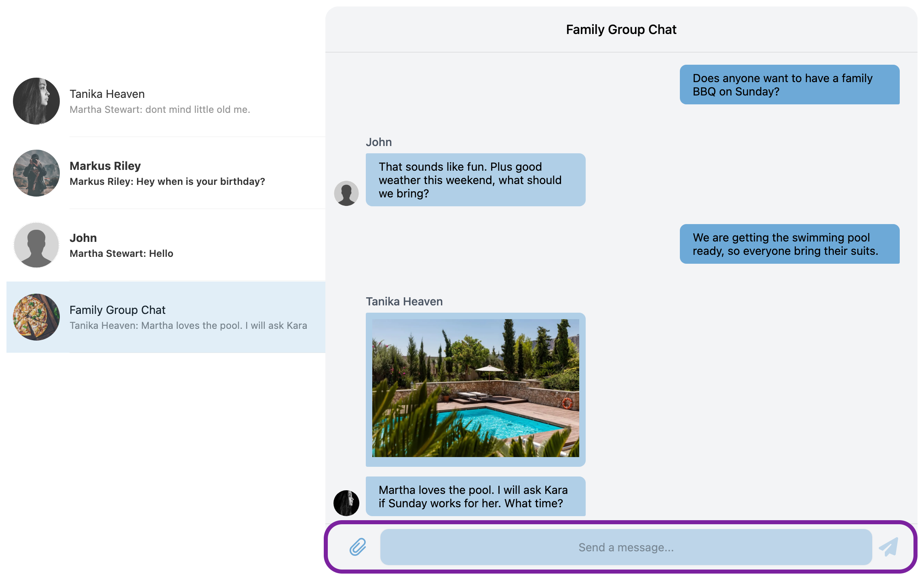Click Tanika Heaven's avatar in the sidebar
The image size is (924, 576).
[36, 101]
